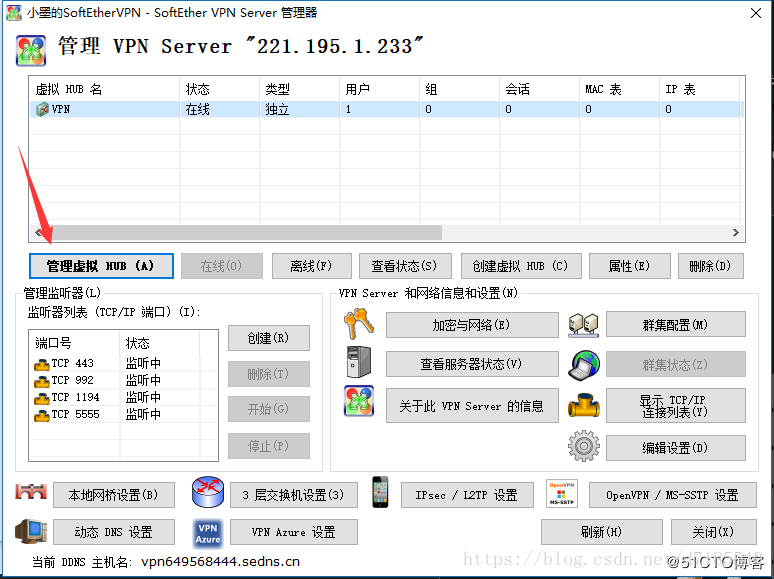The width and height of the screenshot is (774, 579).
Task: Close the VPN Server manager window
Action: tap(756, 13)
